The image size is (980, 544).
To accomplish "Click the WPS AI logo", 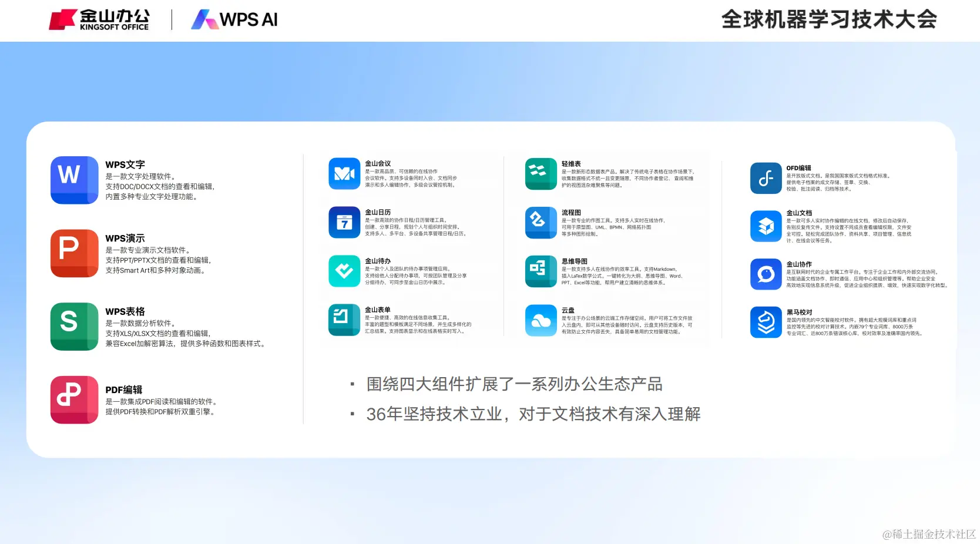I will coord(234,19).
